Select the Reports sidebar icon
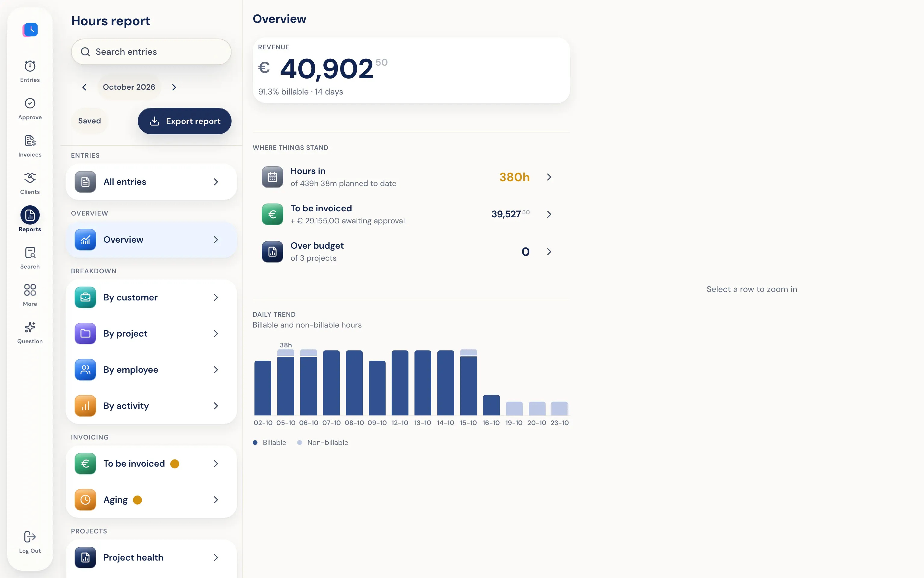The width and height of the screenshot is (924, 578). 30,215
